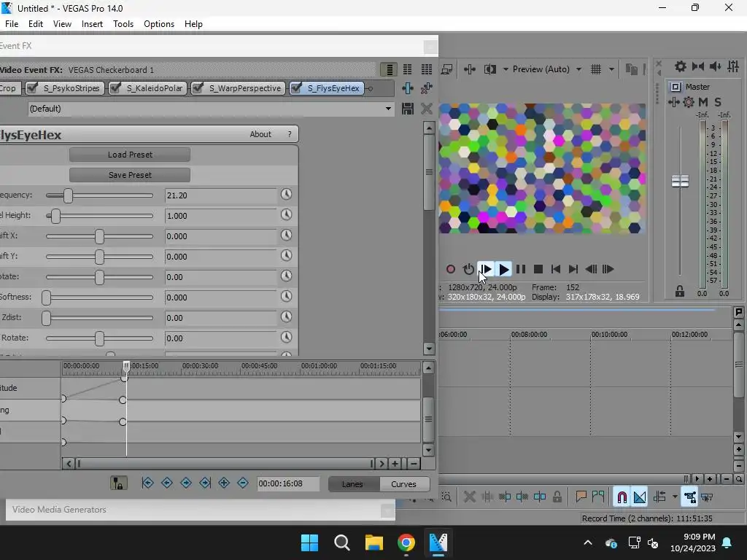Open Preview (Auto) quality dropdown

pyautogui.click(x=547, y=69)
